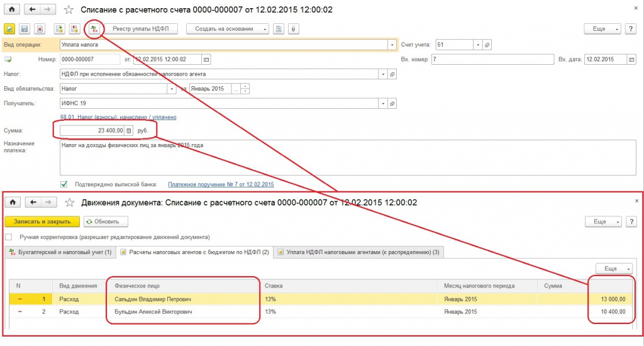Select cell Бульдин Алексей Викторович
This screenshot has height=346, width=644.
click(x=184, y=312)
